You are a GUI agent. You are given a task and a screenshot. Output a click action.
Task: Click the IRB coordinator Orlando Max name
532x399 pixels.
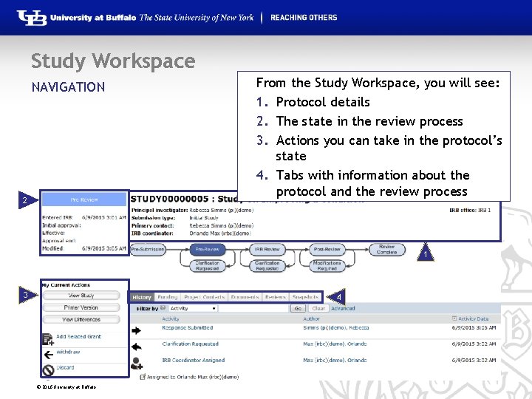click(220, 233)
